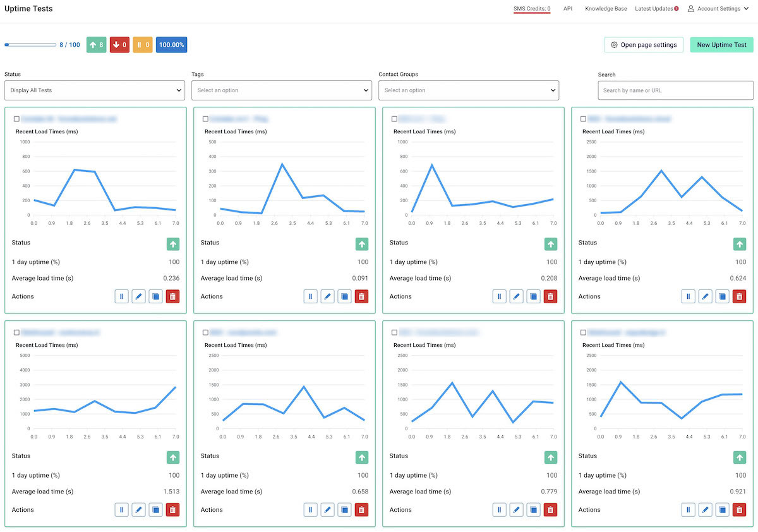Tick the checkbox on the bottom-left test card
This screenshot has height=532, width=758.
16,332
